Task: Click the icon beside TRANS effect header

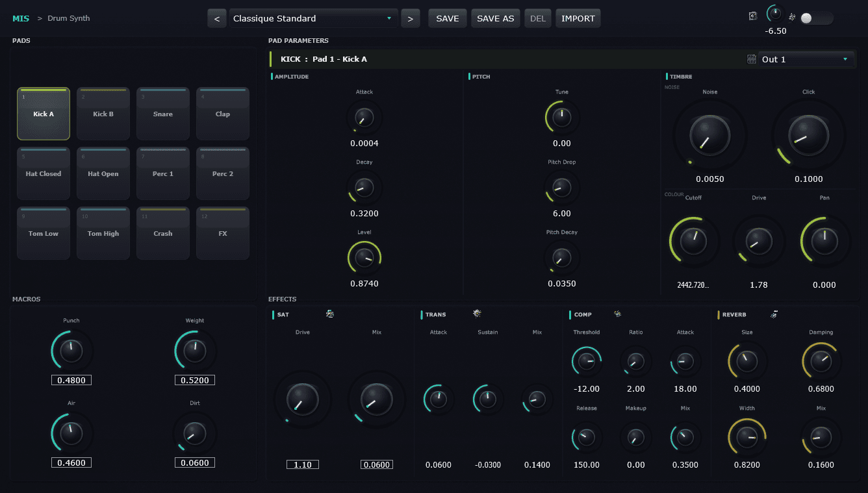Action: tap(477, 314)
